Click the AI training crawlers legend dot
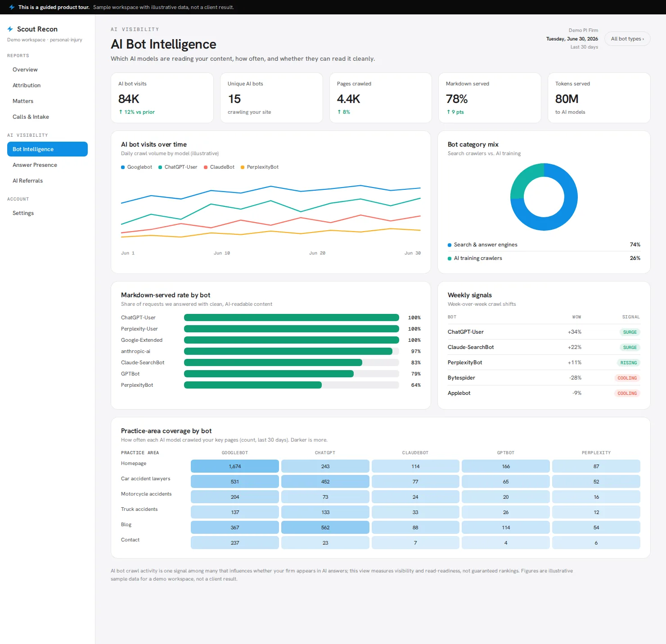The image size is (666, 644). pyautogui.click(x=450, y=259)
